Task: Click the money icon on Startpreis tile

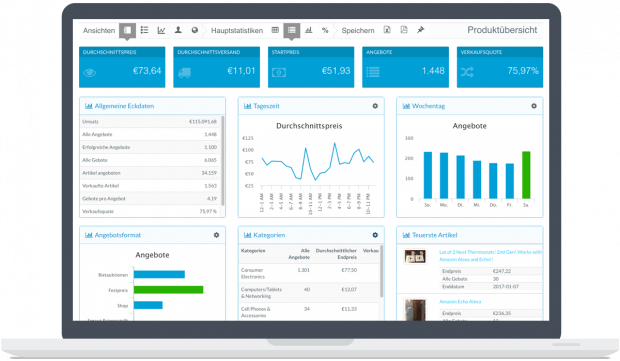Action: [x=279, y=73]
